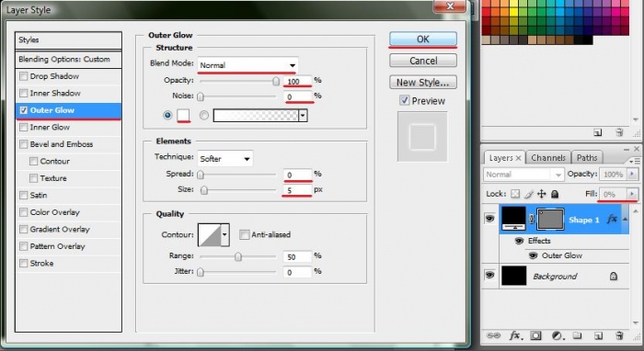644x351 pixels.
Task: Open Blending Options: Custom section
Action: [x=68, y=60]
